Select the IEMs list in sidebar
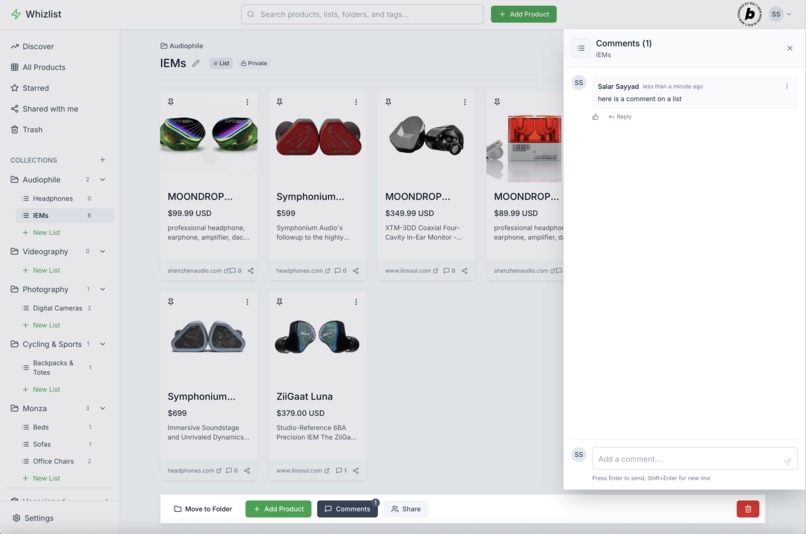Image resolution: width=806 pixels, height=534 pixels. pos(65,215)
